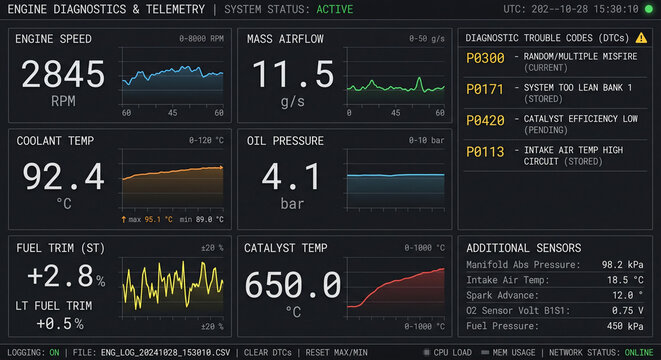The width and height of the screenshot is (661, 360).
Task: Select Spark Advance row
Action: pyautogui.click(x=555, y=295)
